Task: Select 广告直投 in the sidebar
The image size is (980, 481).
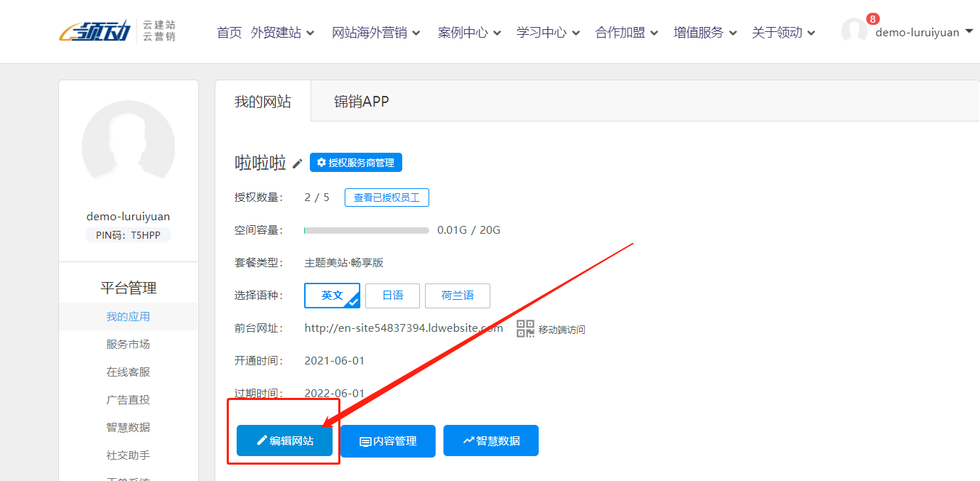Action: (x=129, y=400)
